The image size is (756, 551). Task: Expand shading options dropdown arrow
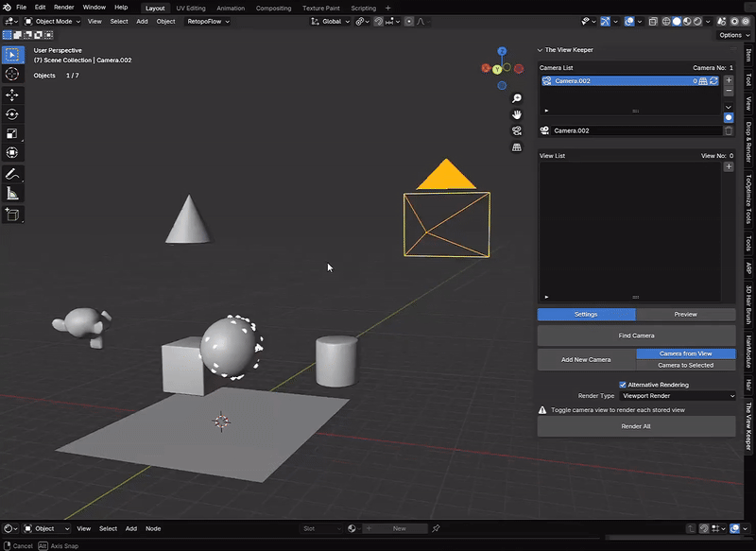pyautogui.click(x=708, y=21)
